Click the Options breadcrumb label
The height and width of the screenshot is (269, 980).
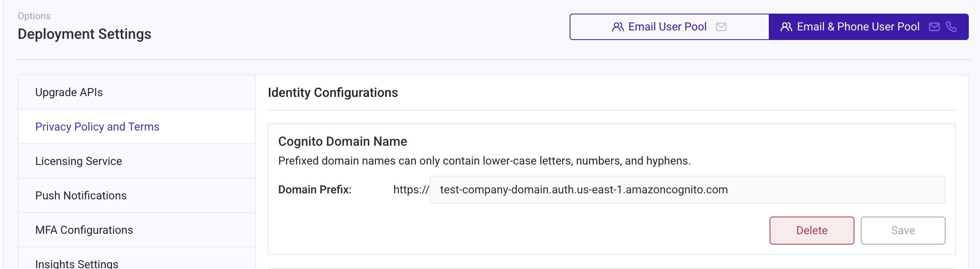(34, 16)
